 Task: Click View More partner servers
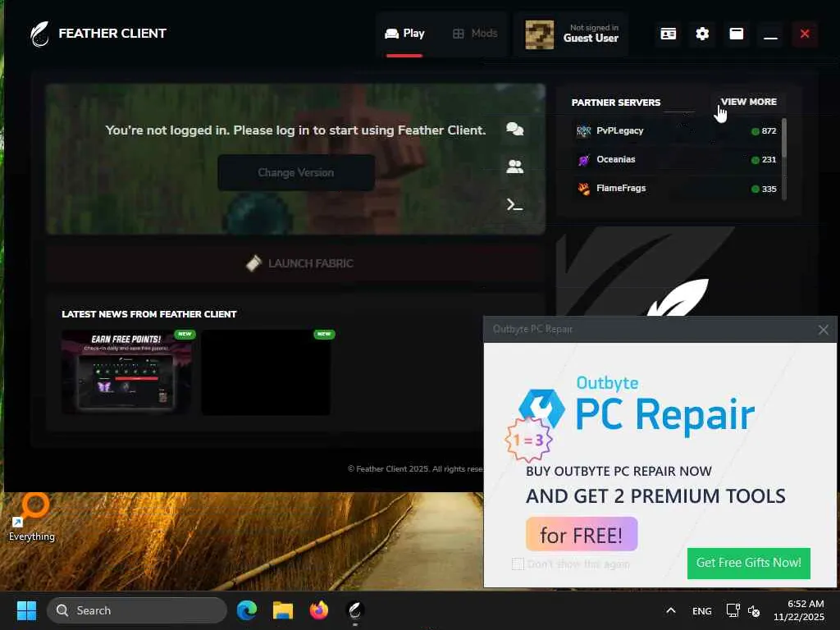click(748, 102)
